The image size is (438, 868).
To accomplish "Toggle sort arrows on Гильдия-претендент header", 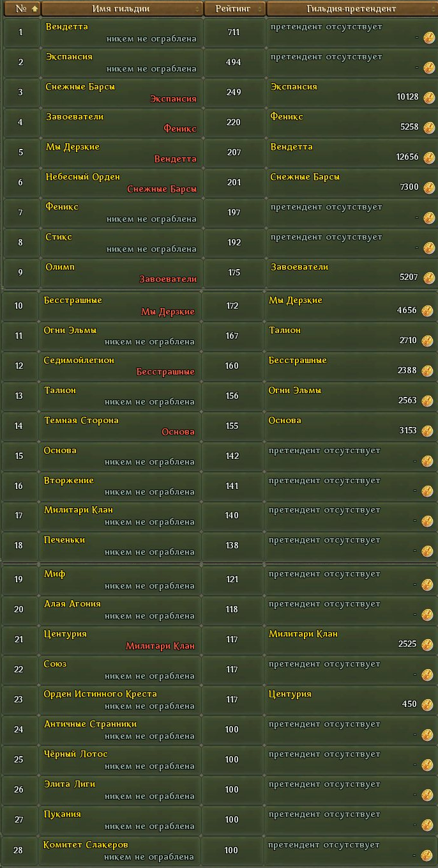I will click(x=430, y=9).
